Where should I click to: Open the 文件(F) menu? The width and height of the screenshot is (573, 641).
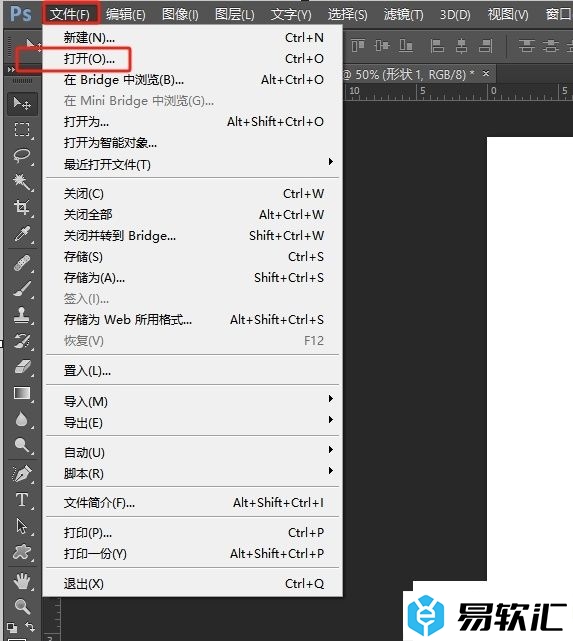[x=70, y=14]
